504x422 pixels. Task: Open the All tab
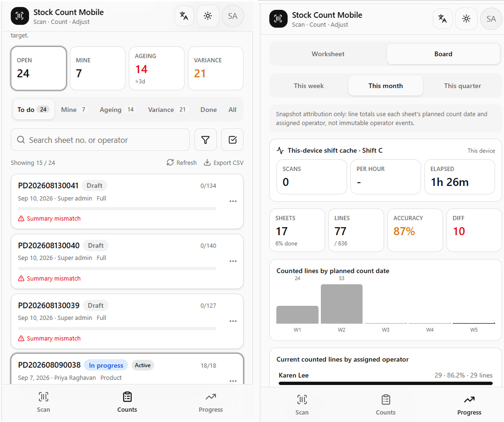(x=232, y=110)
